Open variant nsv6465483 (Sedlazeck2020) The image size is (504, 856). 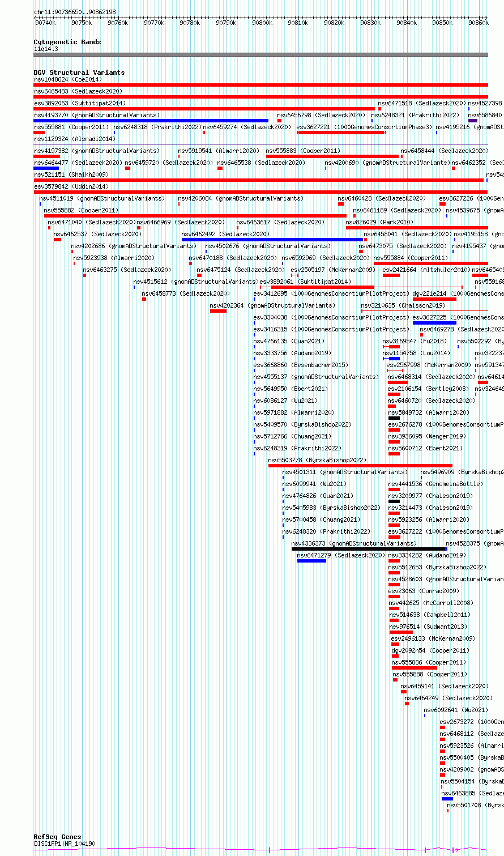(78, 91)
